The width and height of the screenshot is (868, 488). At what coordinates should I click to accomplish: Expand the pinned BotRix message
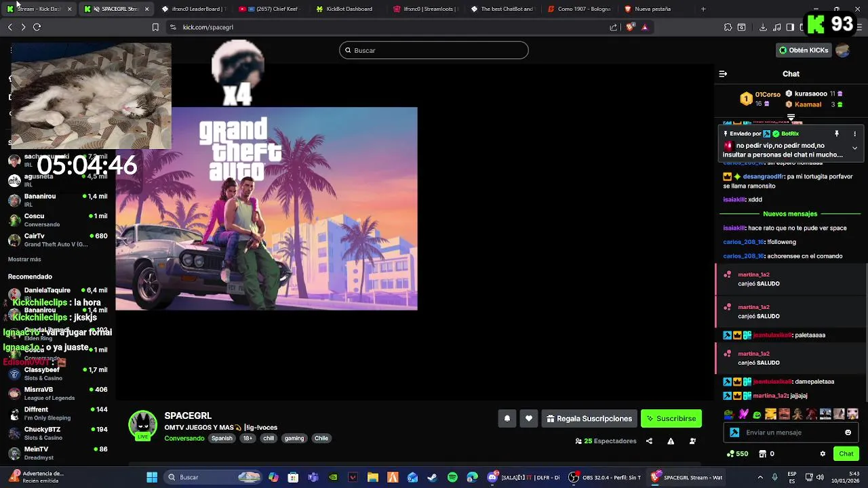click(854, 148)
